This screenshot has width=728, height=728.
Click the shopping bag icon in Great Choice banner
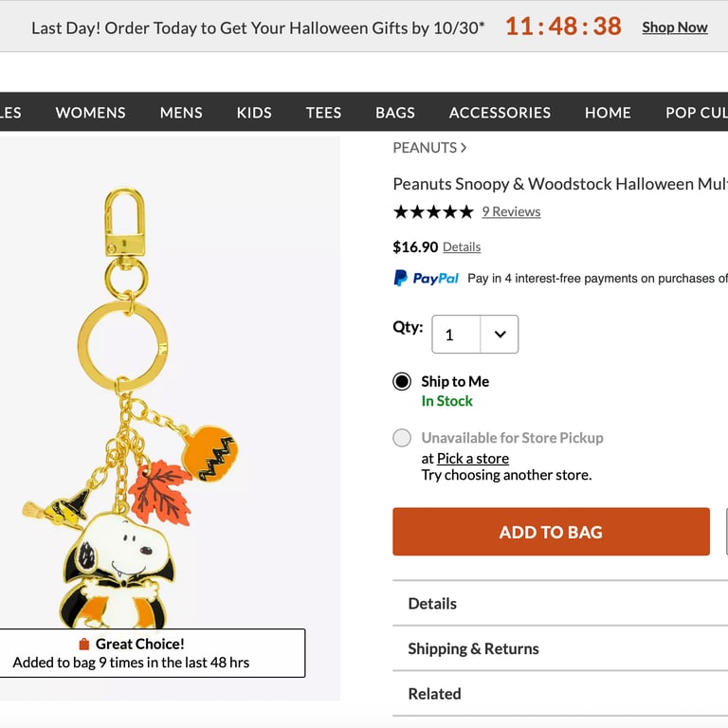click(x=83, y=645)
